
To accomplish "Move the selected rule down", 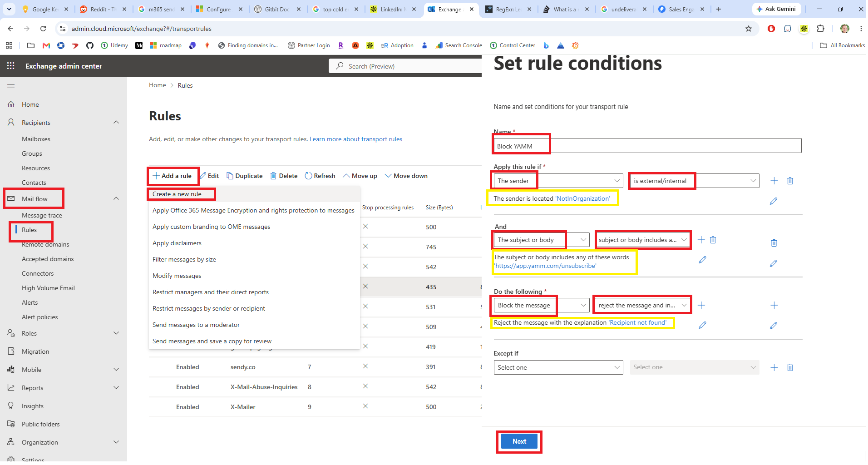I will pyautogui.click(x=406, y=176).
